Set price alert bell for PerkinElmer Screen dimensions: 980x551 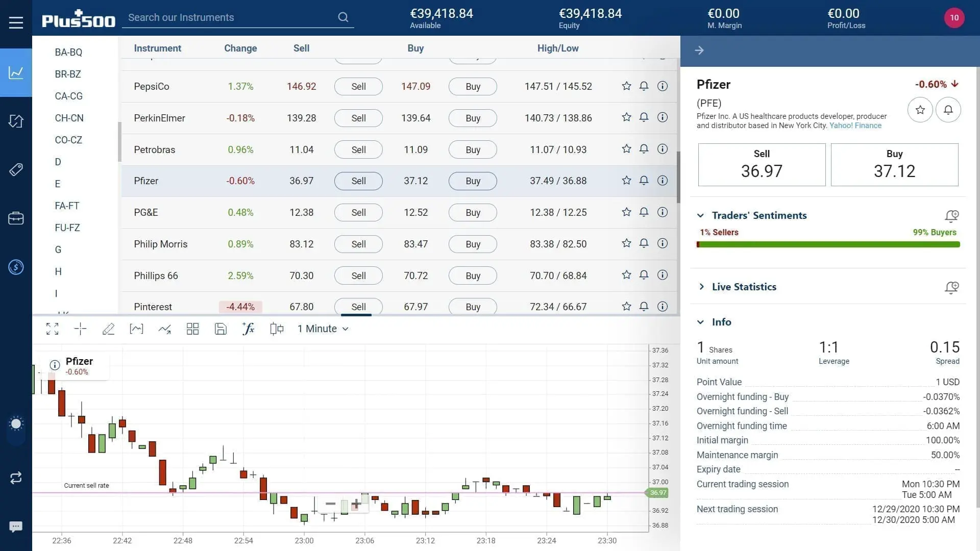[644, 117]
